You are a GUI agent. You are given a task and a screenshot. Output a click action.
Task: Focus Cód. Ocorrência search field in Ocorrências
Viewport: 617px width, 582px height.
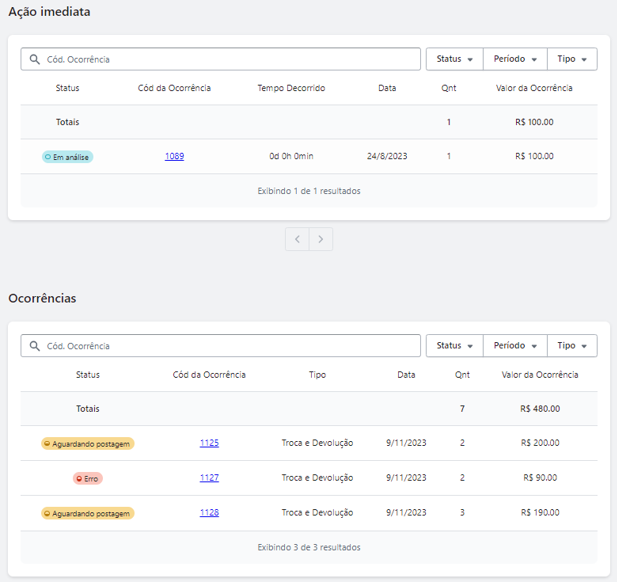[x=221, y=346]
